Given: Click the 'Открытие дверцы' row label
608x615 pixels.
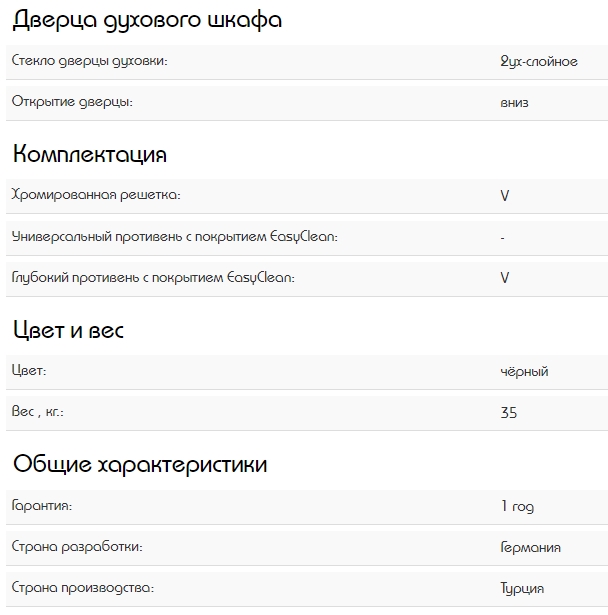Looking at the screenshot, I should coord(71,101).
